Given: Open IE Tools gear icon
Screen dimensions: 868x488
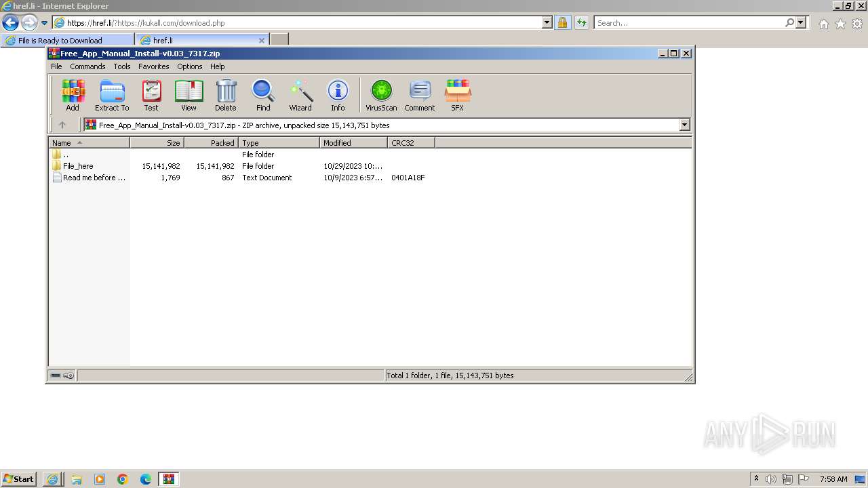Looking at the screenshot, I should 857,24.
